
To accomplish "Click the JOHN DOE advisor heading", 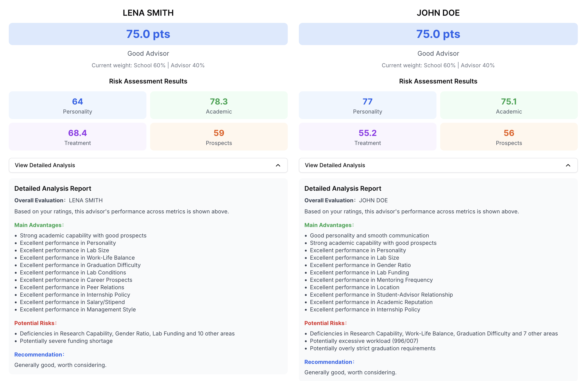I will (438, 13).
